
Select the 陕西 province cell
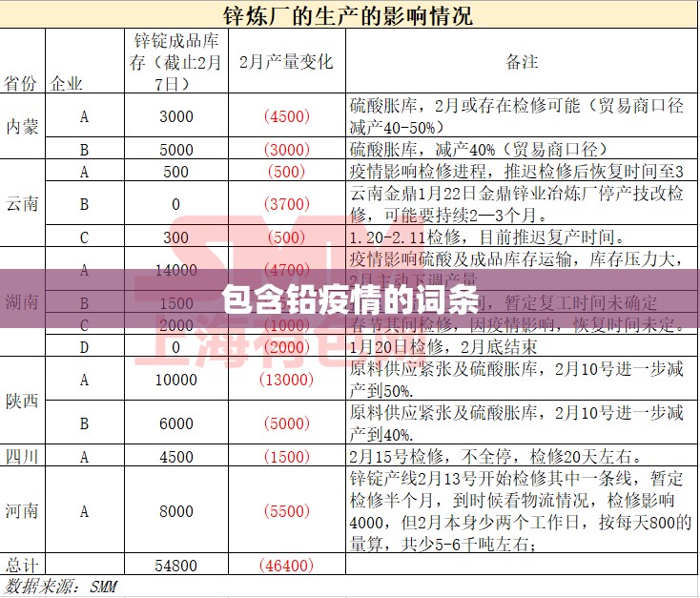pyautogui.click(x=22, y=401)
